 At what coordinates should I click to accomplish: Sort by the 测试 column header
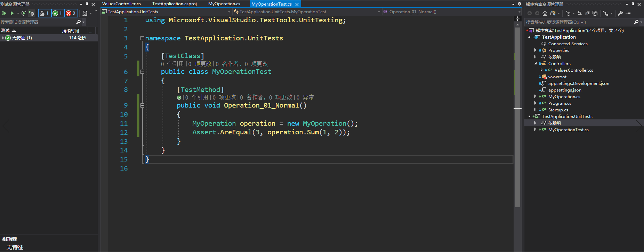click(31, 31)
